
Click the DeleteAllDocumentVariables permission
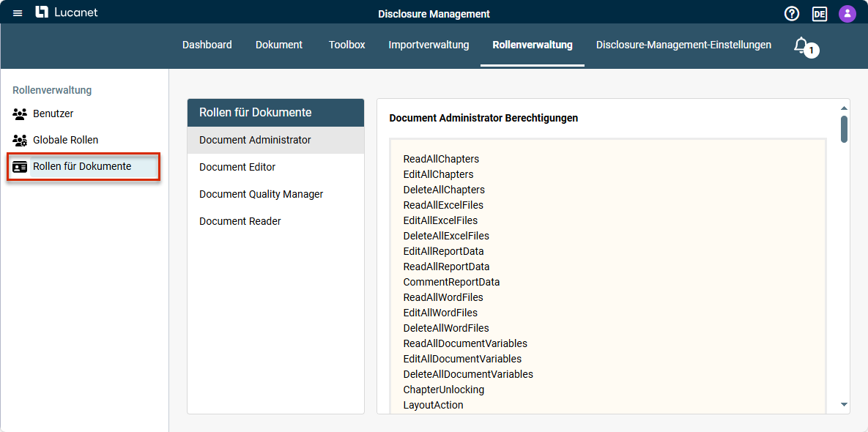(468, 374)
